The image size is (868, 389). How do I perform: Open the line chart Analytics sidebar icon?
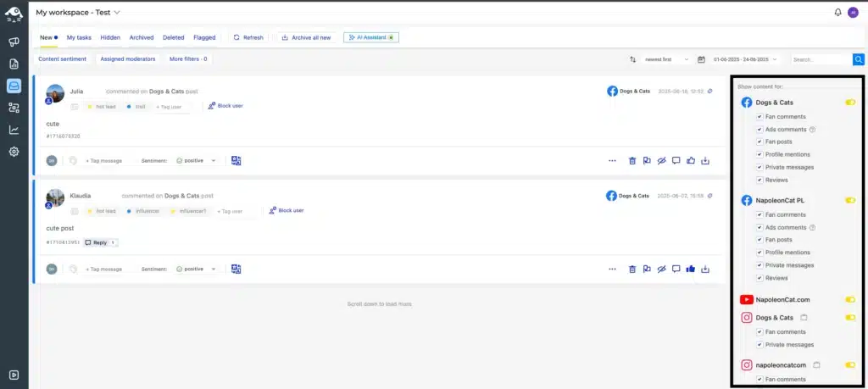(x=14, y=130)
